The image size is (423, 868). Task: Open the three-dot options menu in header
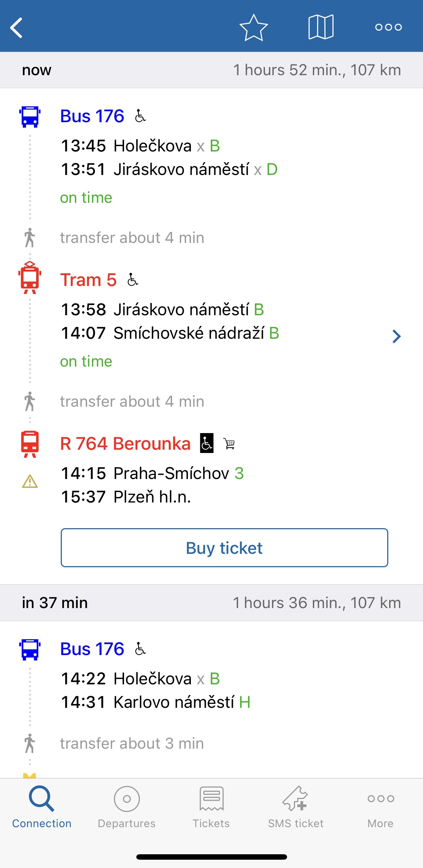click(388, 27)
